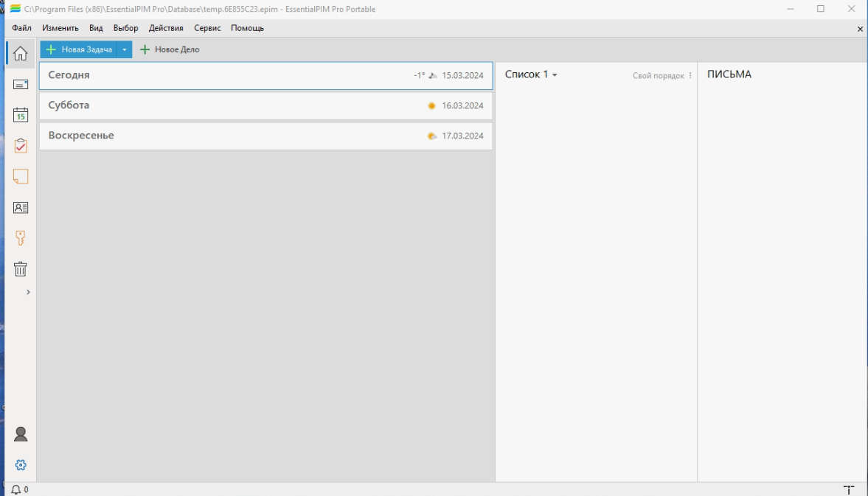Open the Tasks module with checkmark icon

click(21, 146)
